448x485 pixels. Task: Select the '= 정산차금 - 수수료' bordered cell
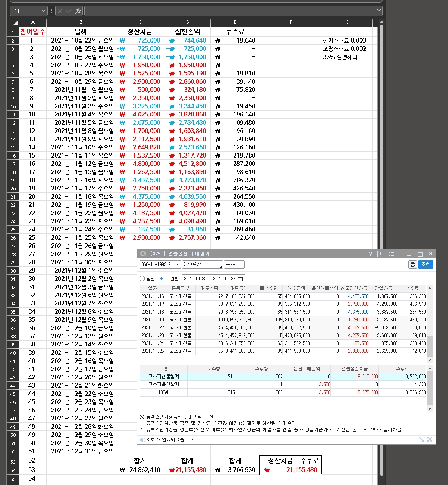point(291,461)
